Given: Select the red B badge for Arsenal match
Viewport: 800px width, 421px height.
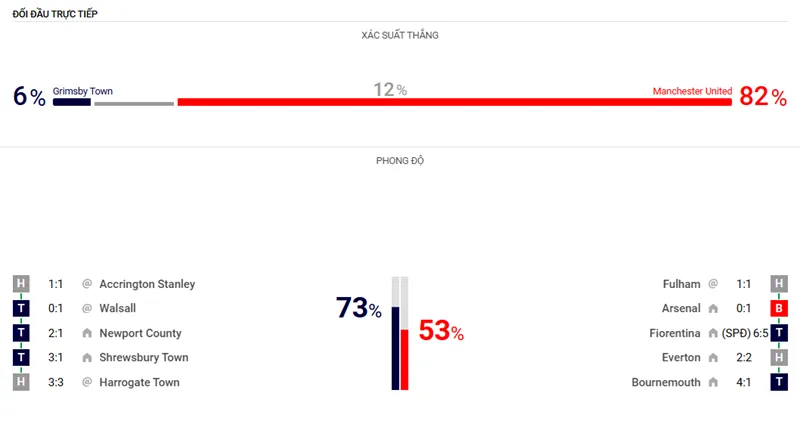Looking at the screenshot, I should tap(779, 309).
